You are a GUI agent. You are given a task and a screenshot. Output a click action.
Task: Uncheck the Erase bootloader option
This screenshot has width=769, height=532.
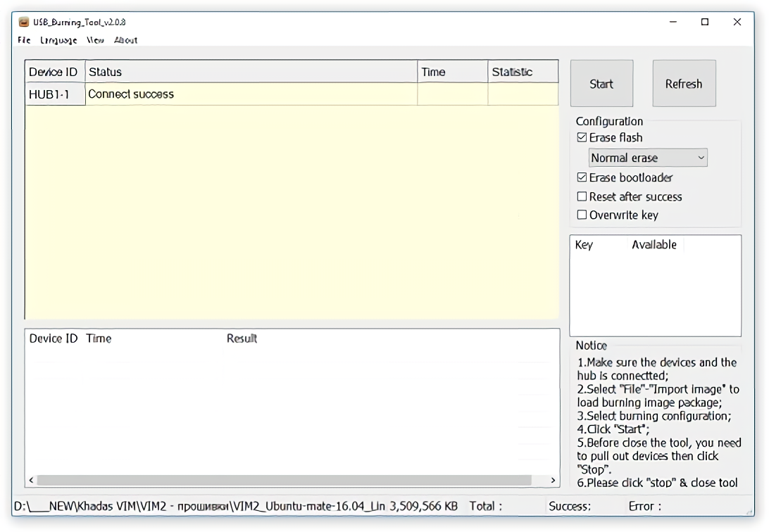[582, 178]
